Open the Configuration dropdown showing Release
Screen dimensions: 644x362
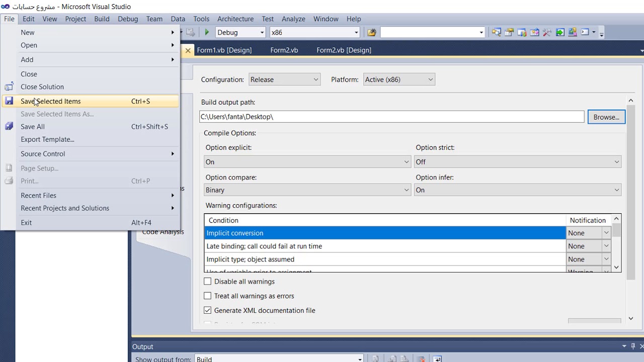(284, 79)
